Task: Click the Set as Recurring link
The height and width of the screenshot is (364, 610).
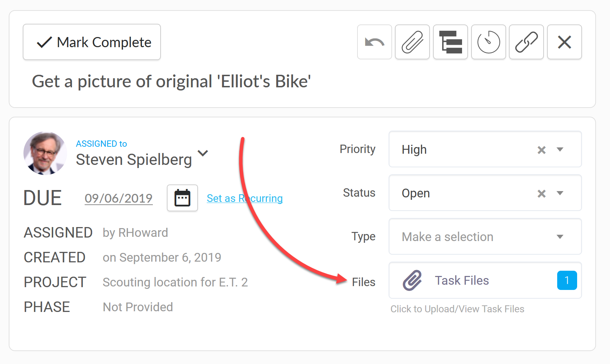Action: (x=245, y=198)
